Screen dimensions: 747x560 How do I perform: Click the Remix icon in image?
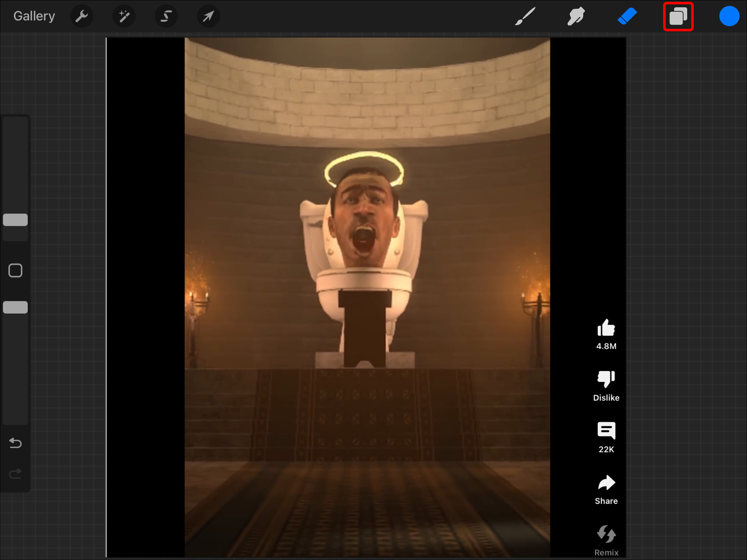tap(606, 534)
